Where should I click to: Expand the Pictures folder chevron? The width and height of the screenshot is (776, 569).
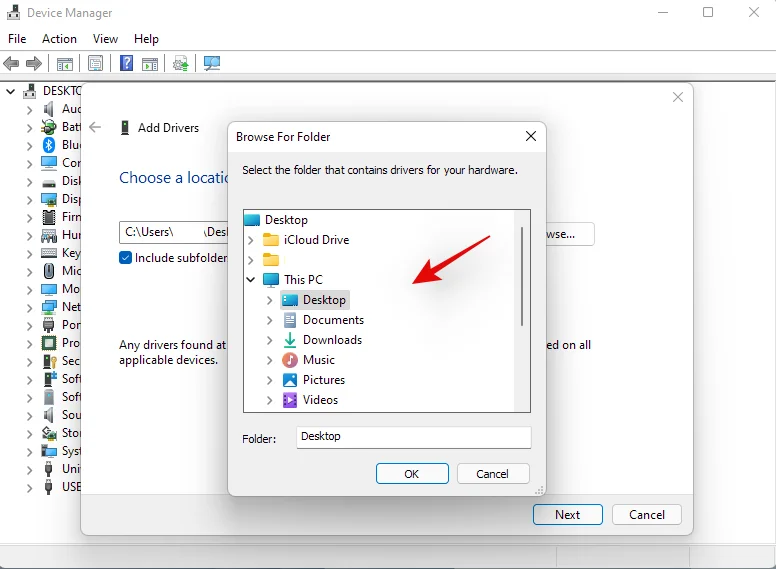[x=270, y=380]
